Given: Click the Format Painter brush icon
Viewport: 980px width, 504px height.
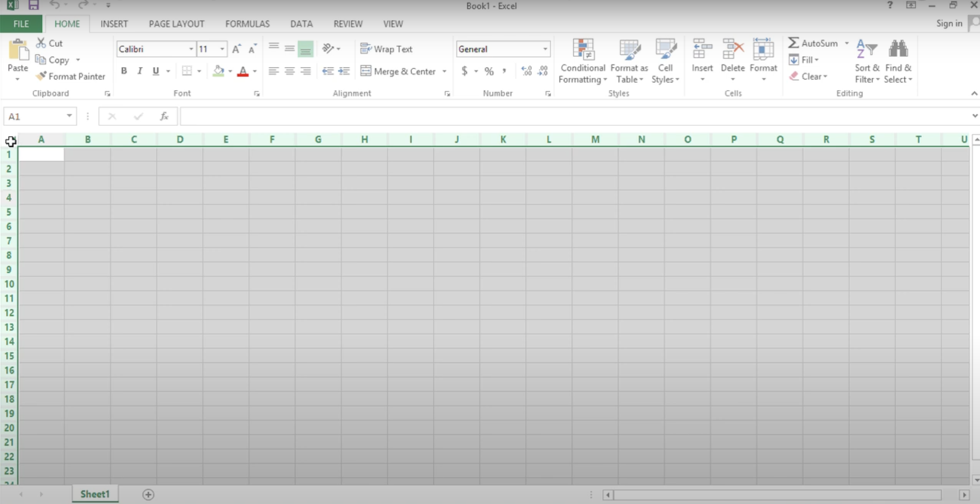Looking at the screenshot, I should click(41, 76).
